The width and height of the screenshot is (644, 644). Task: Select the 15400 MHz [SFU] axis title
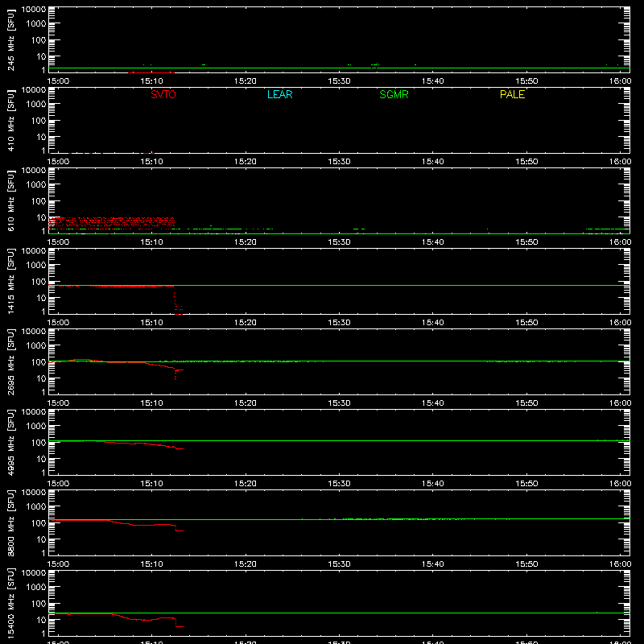point(10,603)
